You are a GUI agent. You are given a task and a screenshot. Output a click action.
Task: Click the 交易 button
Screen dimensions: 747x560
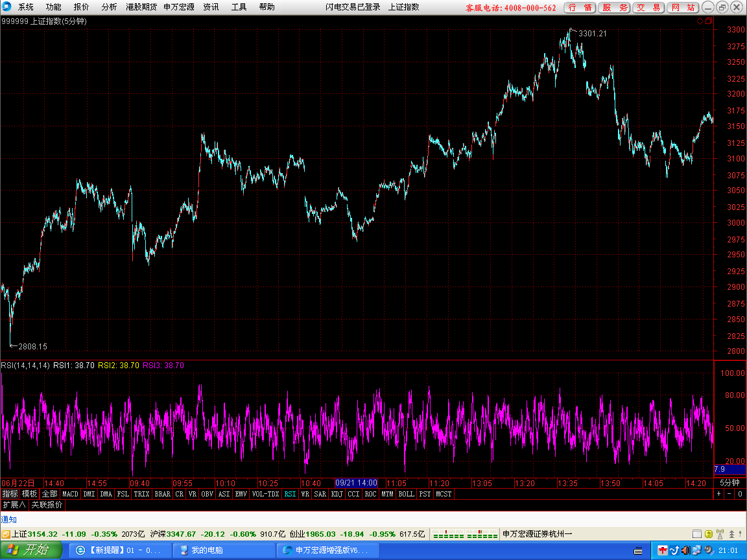coord(648,8)
